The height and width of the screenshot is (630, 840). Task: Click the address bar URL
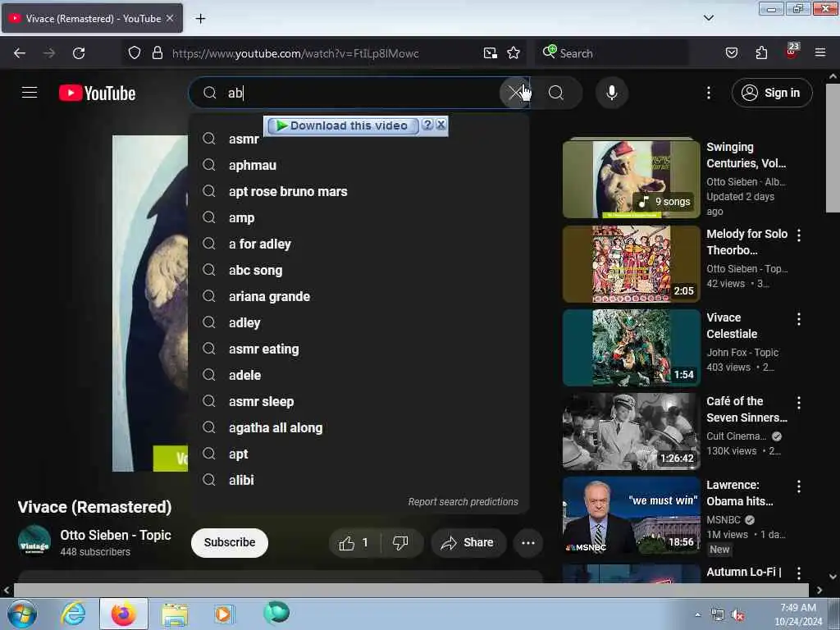[x=295, y=53]
